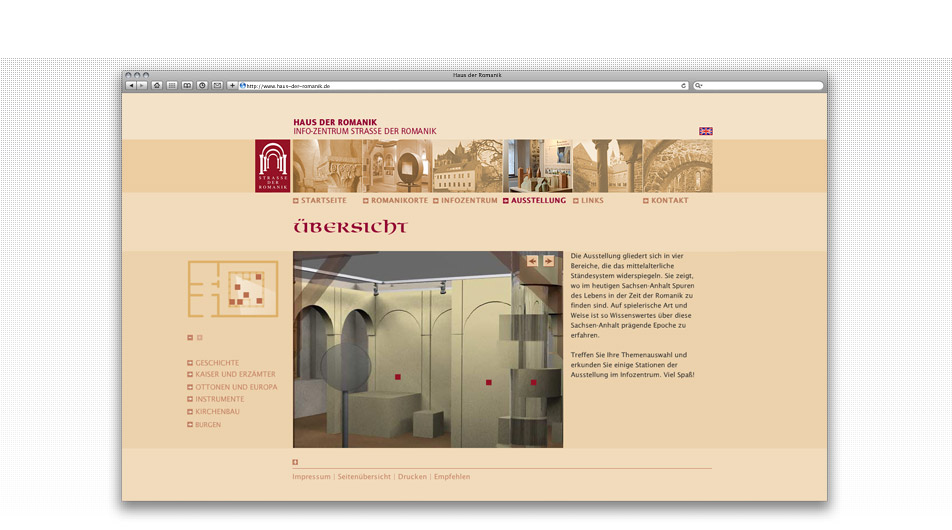Open the Geschichte theme link
952x530 pixels.
click(216, 363)
